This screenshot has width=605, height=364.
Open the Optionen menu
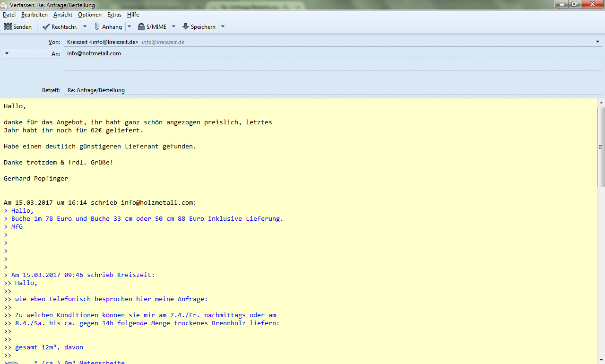(89, 15)
